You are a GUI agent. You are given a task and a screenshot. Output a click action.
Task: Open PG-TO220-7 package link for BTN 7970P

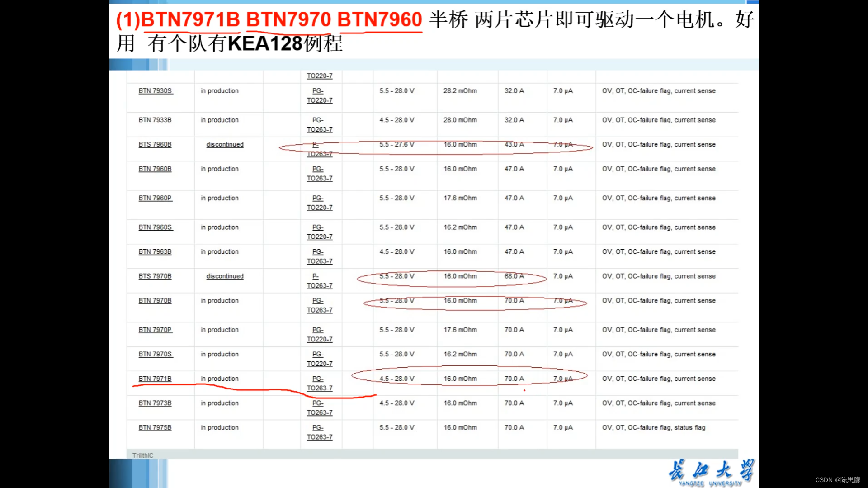(x=320, y=335)
